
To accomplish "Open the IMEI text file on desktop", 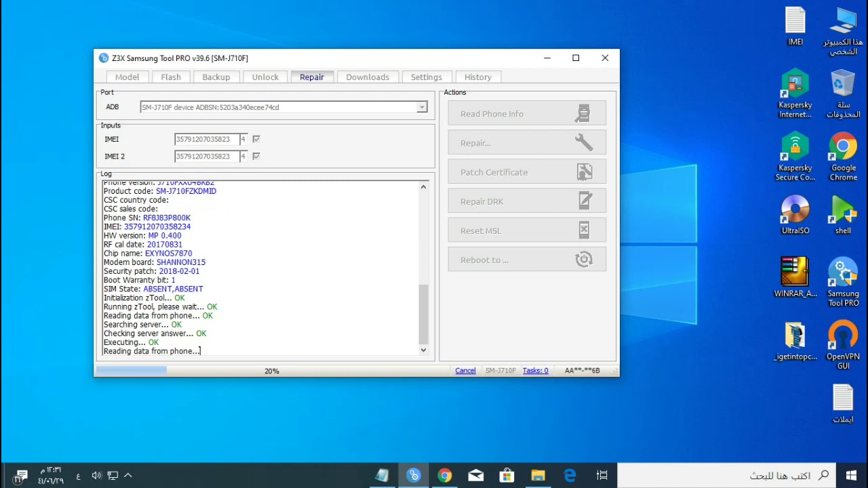I will (x=795, y=27).
